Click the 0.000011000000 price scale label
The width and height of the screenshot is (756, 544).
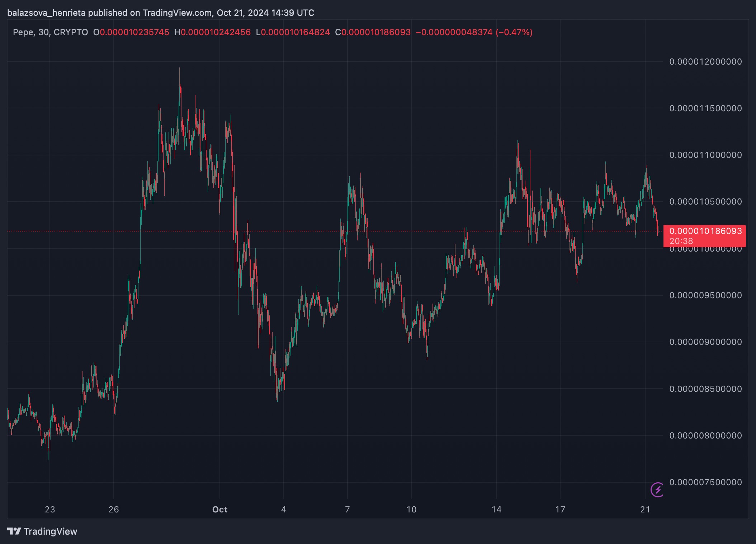705,155
